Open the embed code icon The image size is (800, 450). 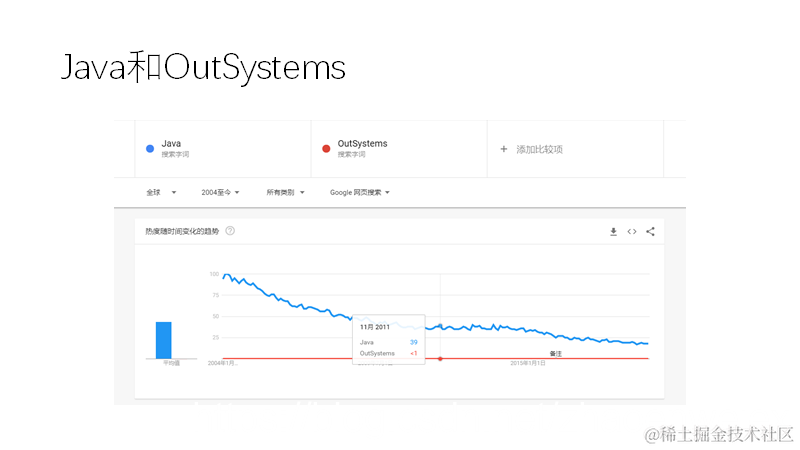coord(632,232)
